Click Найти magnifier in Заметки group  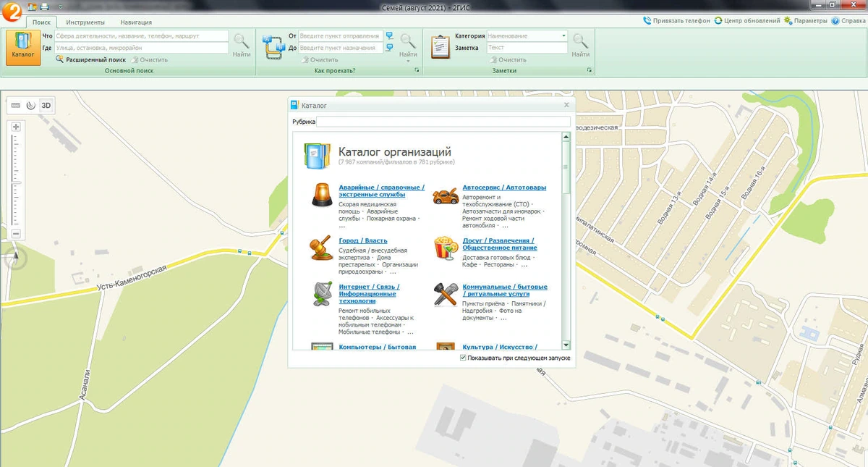tap(580, 45)
